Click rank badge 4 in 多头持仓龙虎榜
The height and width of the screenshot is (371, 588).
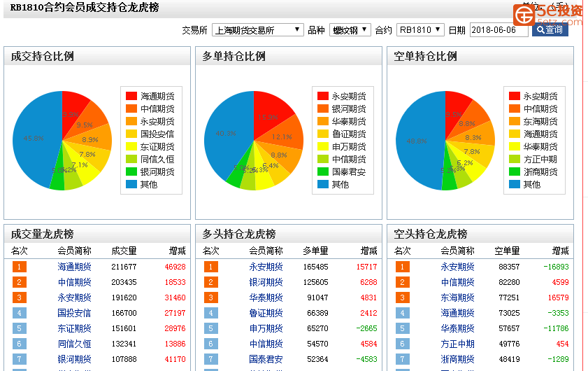(210, 313)
